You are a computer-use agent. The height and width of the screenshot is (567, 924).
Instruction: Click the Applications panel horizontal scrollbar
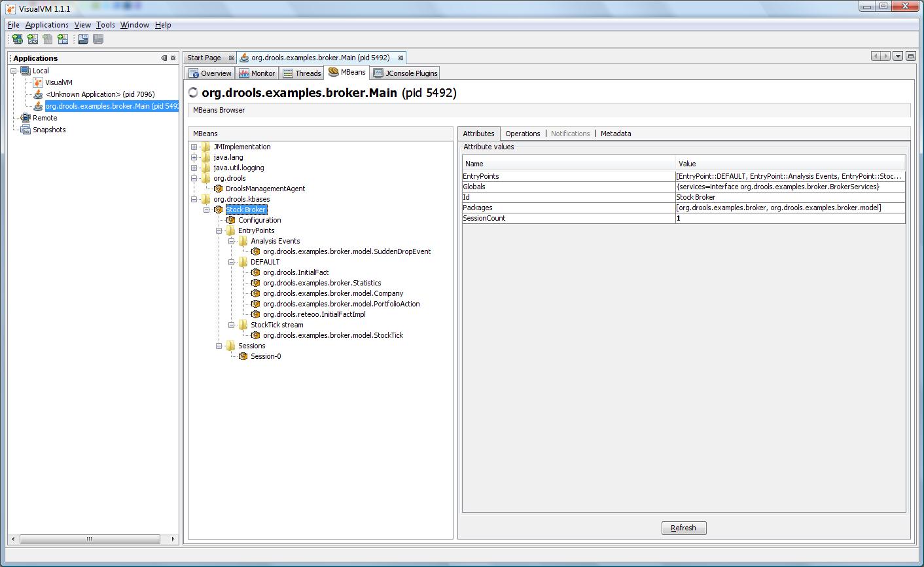tap(90, 540)
